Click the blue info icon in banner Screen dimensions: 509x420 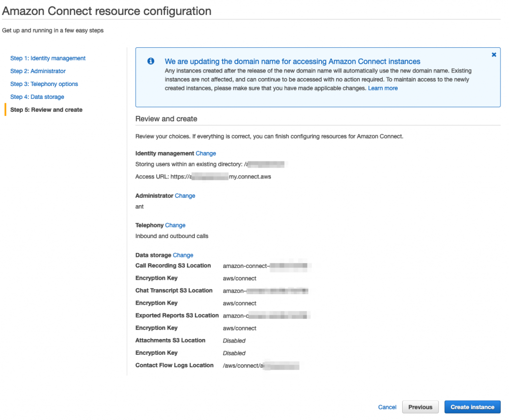pos(151,61)
